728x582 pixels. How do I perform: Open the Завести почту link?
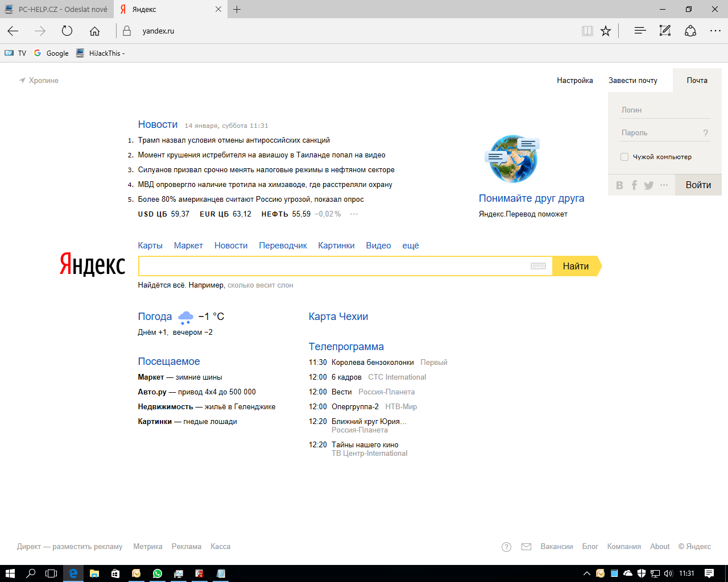coord(632,81)
